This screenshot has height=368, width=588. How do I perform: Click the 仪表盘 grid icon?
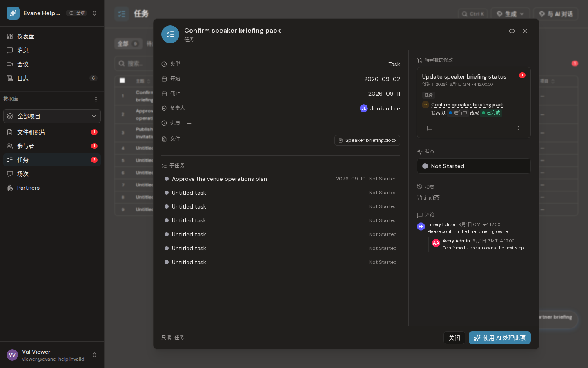click(10, 36)
